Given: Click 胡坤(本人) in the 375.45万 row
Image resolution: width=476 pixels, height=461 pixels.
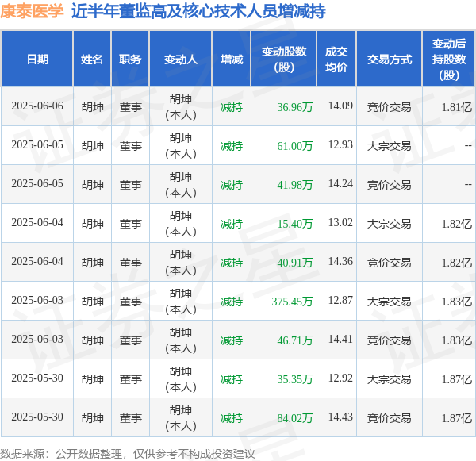Looking at the screenshot, I should tap(181, 302).
